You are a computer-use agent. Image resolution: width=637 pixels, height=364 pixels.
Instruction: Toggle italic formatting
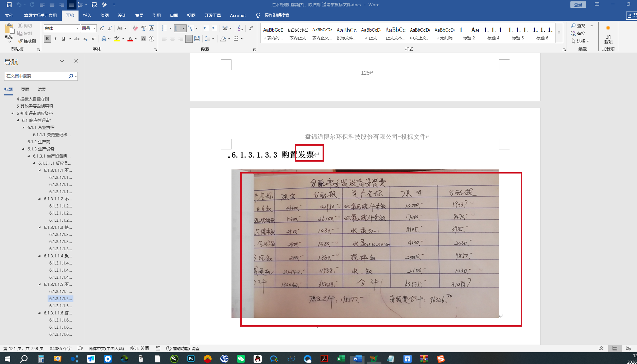point(55,39)
